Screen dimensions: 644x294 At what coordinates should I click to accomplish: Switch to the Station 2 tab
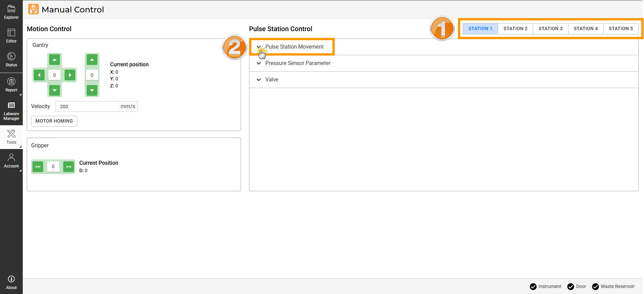point(515,29)
